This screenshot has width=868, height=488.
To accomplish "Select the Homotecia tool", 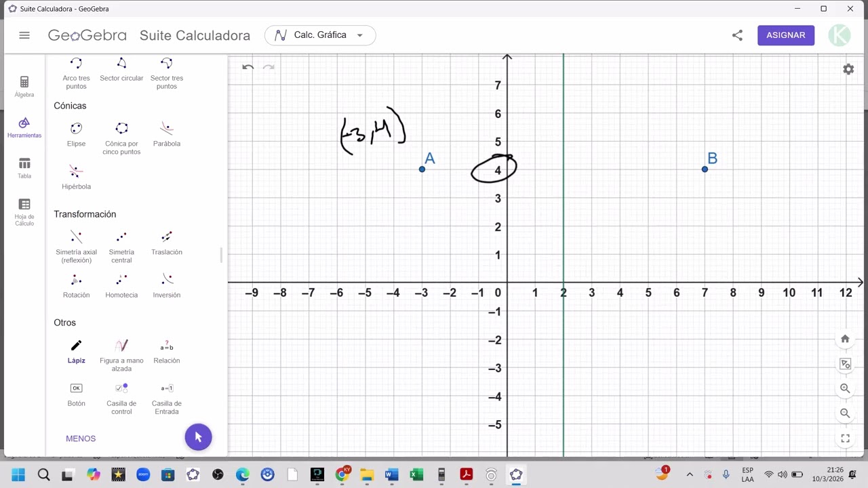I will click(121, 285).
